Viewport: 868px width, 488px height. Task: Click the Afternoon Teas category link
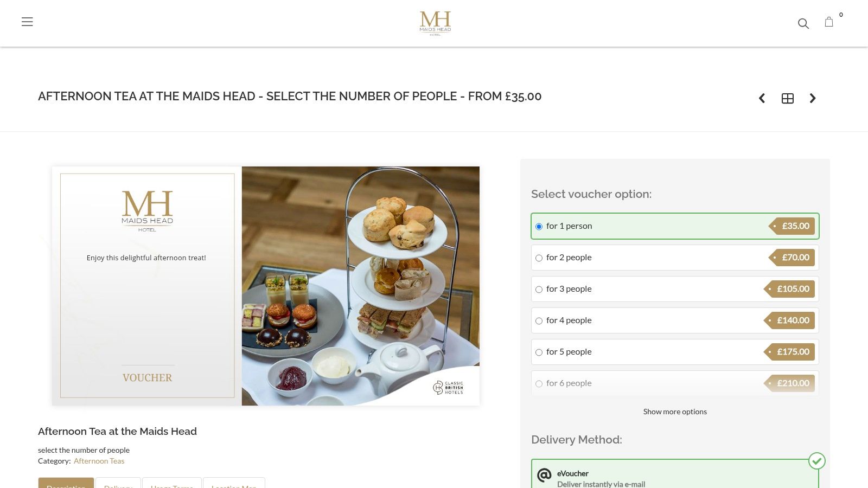click(99, 460)
